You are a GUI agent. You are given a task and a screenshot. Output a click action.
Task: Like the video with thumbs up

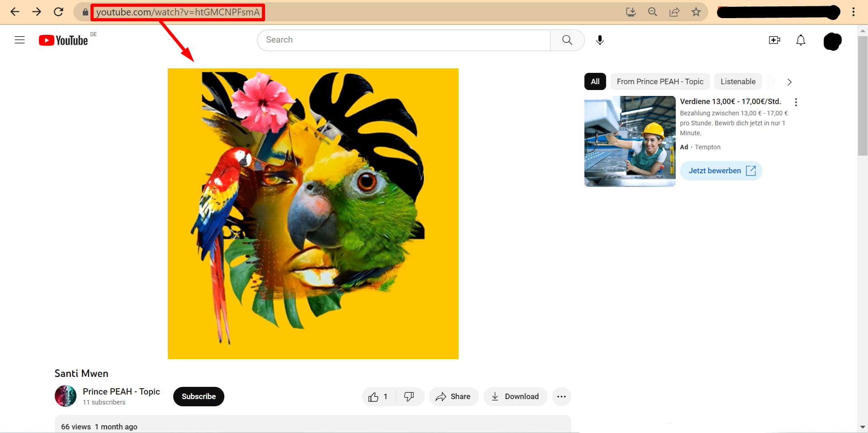click(379, 396)
